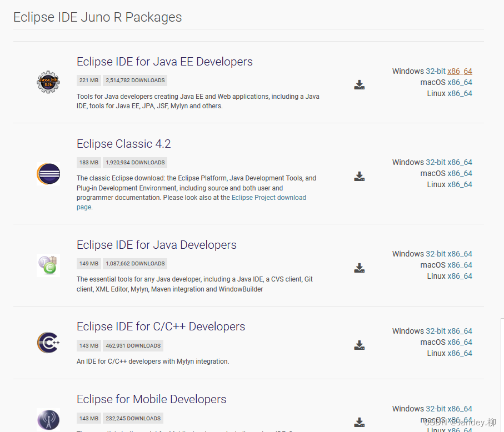Download C/C++ Developers Windows x86_64 build
The height and width of the screenshot is (432, 504).
[x=460, y=331]
